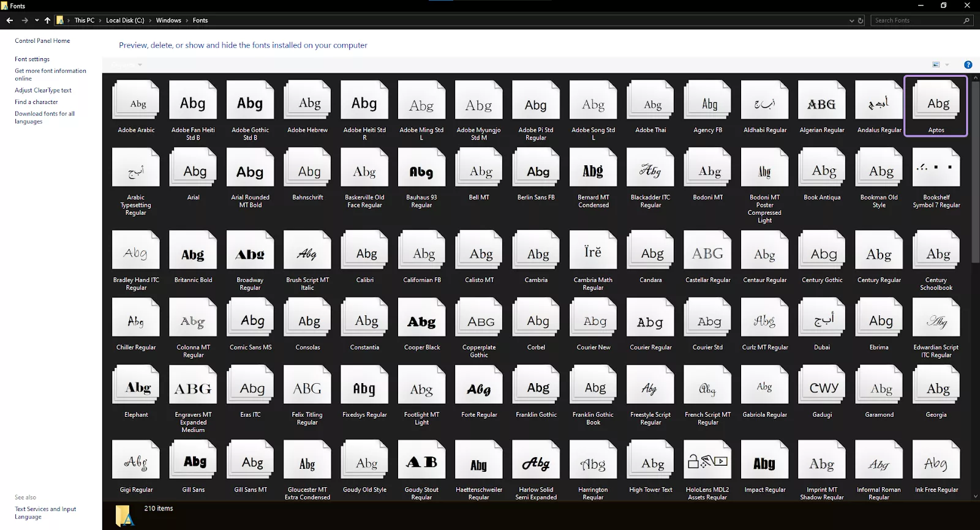This screenshot has width=980, height=530.
Task: Select the Impact Regular font icon
Action: pyautogui.click(x=764, y=460)
